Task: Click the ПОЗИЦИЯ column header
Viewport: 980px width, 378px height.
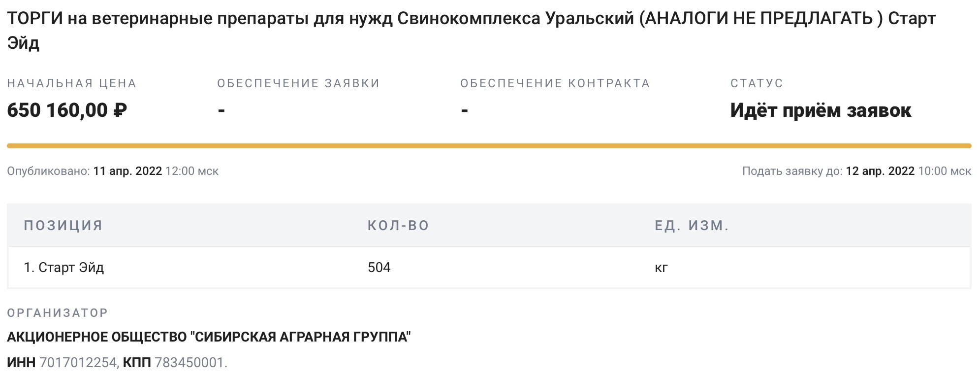Action: click(x=63, y=226)
